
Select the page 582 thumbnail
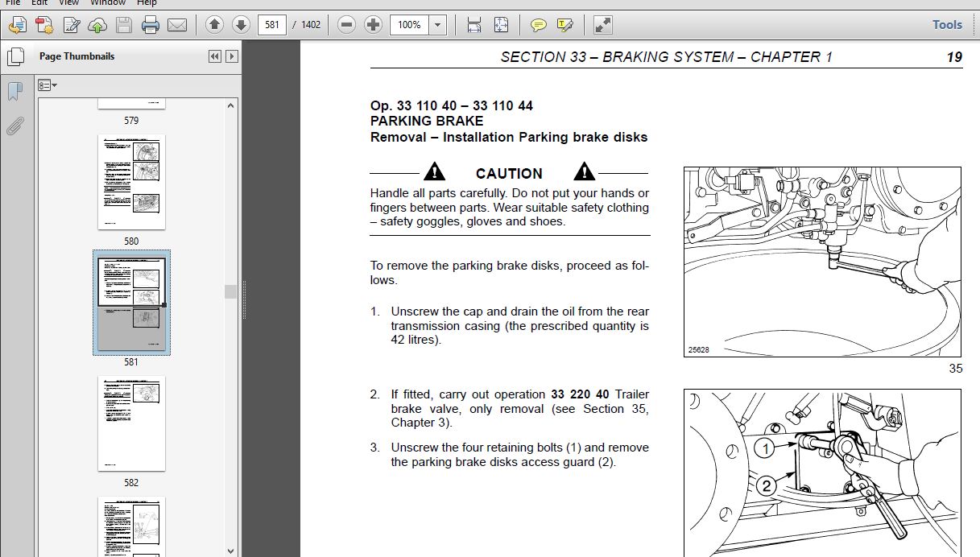click(x=131, y=423)
